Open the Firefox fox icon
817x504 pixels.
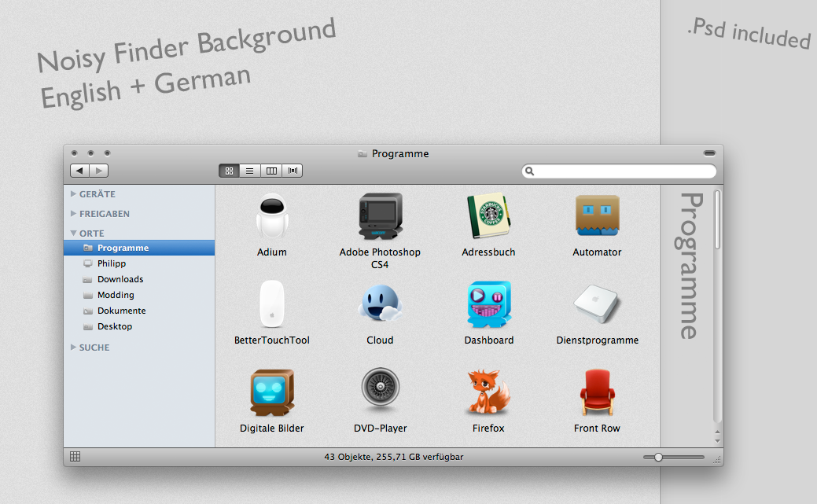(x=489, y=392)
